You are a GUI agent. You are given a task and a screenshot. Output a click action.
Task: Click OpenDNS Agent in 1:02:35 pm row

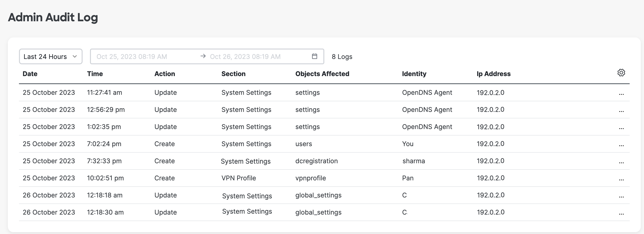tap(427, 127)
